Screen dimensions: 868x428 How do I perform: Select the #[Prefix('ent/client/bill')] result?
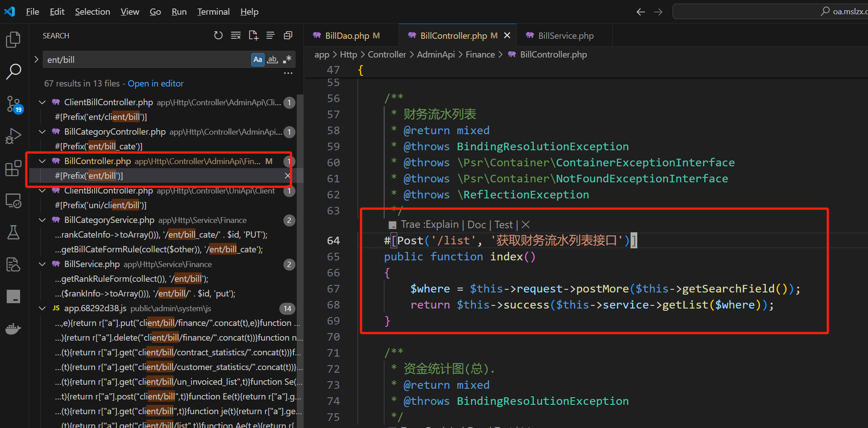coord(101,117)
